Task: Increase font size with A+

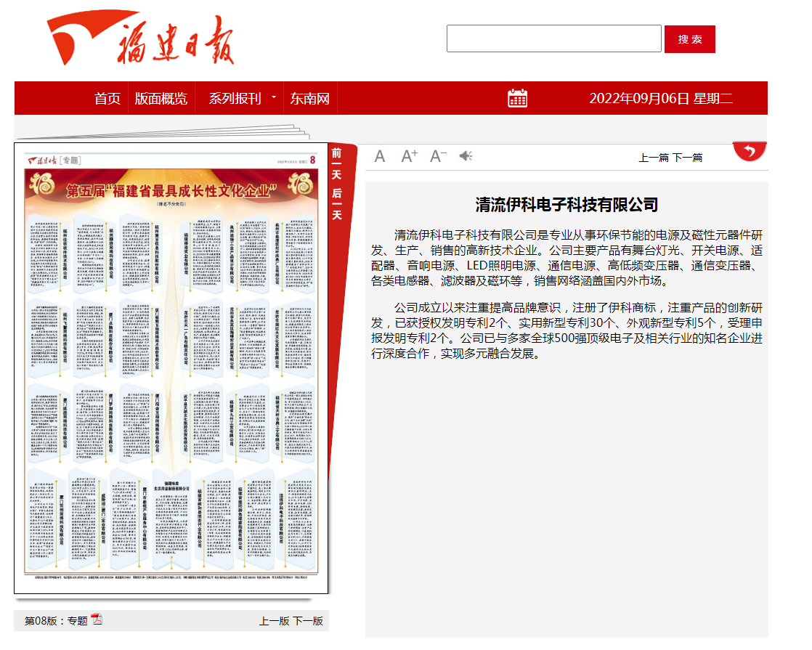Action: pos(409,156)
